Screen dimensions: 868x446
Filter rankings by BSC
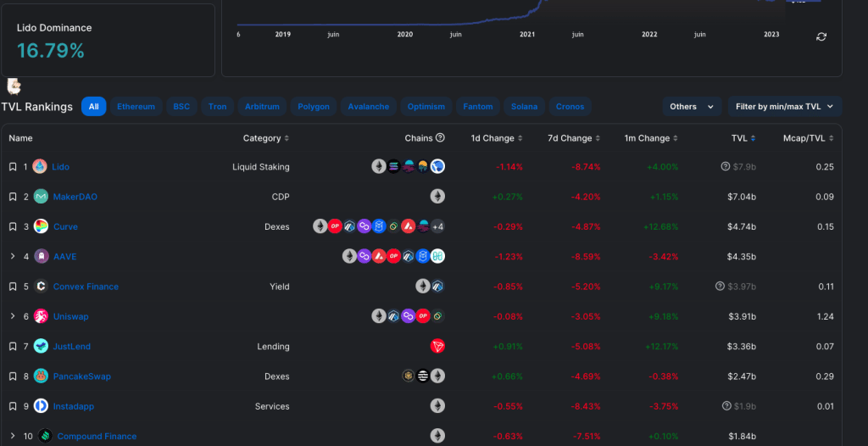(x=181, y=106)
